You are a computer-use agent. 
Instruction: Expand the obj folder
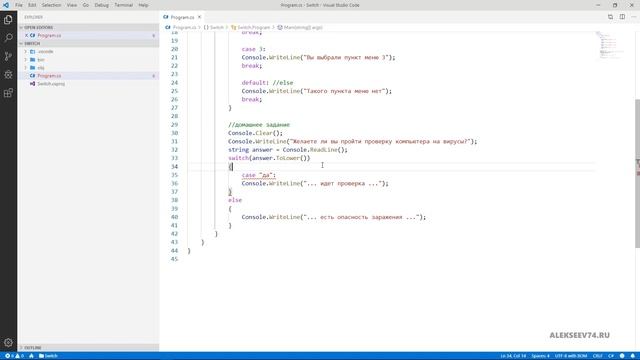tap(26, 68)
